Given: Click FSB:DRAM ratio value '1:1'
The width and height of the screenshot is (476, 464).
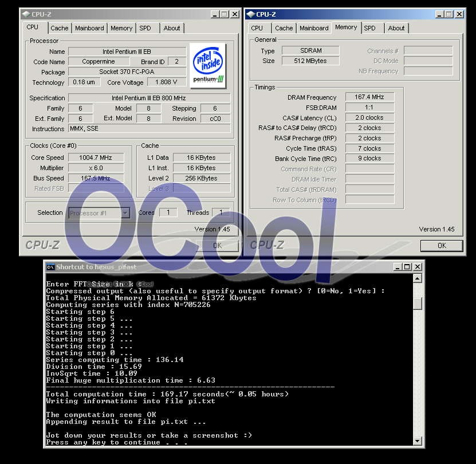Looking at the screenshot, I should pyautogui.click(x=370, y=107).
